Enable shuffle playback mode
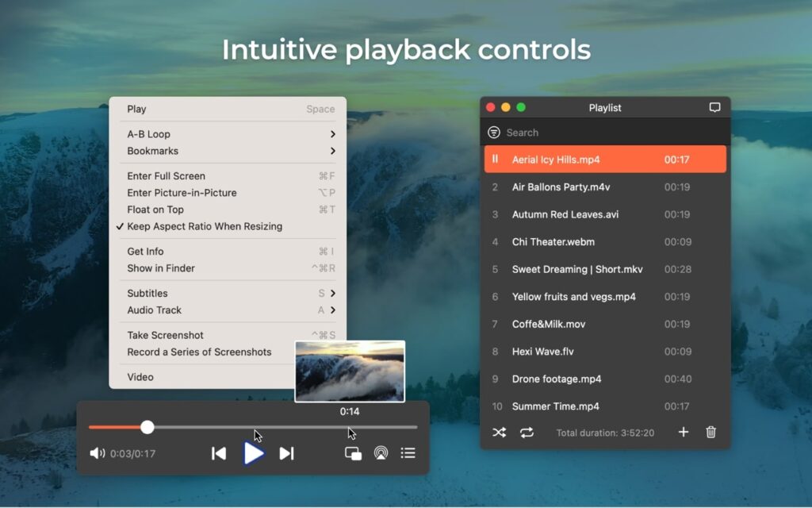Screen dimensions: 812x508 [x=500, y=433]
